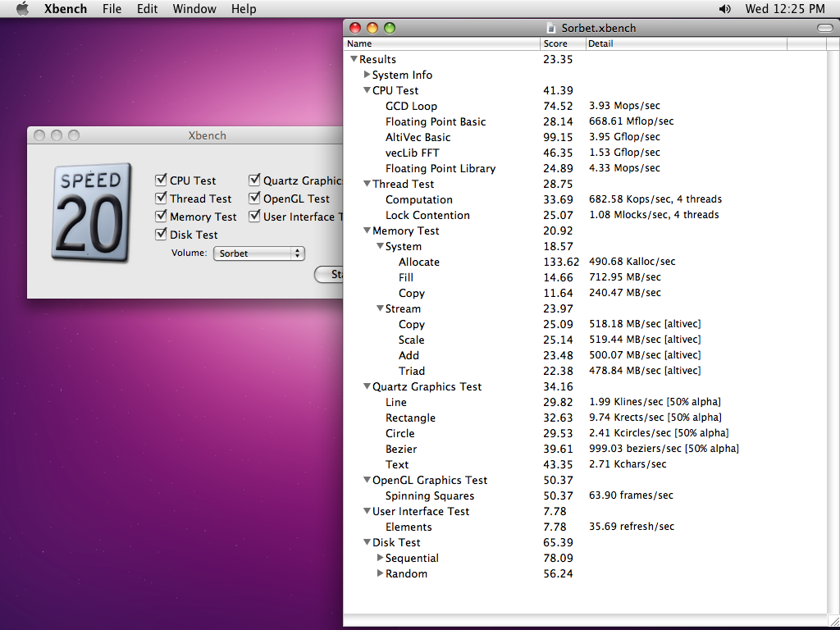Click the toolbar pill button in Sorbet.xbench window
The width and height of the screenshot is (840, 630).
click(824, 28)
